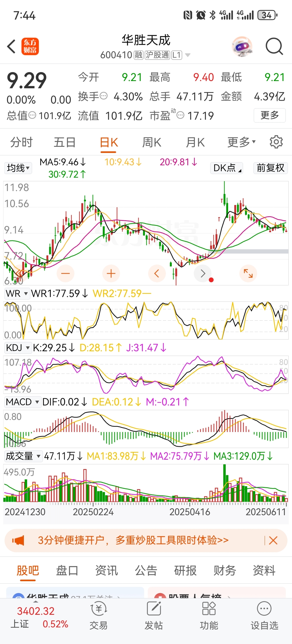Open the 资讯 tab
Image resolution: width=292 pixels, height=644 pixels.
pos(107,570)
